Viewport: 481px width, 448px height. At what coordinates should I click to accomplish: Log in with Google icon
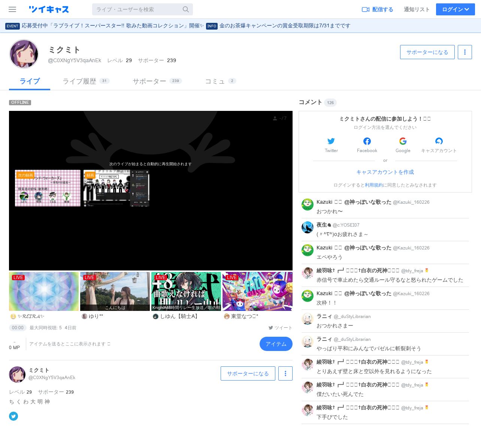[x=403, y=141]
